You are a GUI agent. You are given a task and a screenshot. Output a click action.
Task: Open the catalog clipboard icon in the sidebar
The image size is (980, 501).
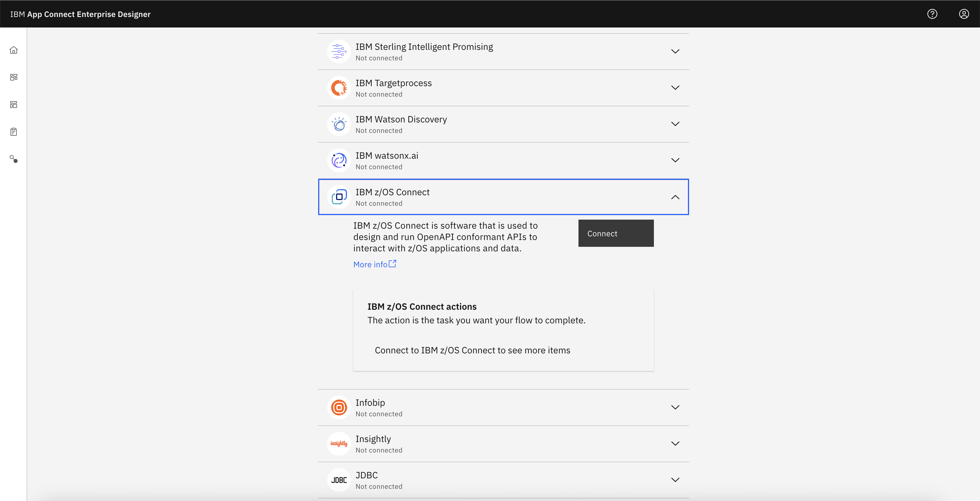coord(14,132)
